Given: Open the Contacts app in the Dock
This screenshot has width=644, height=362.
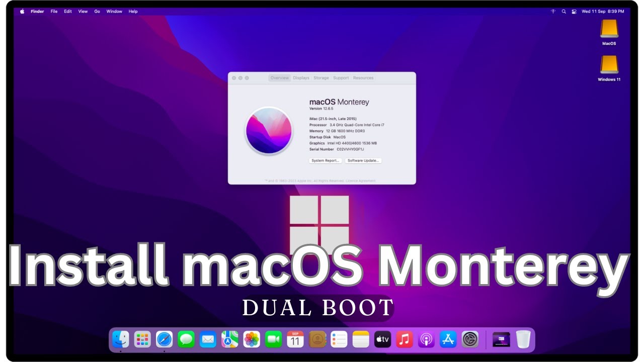Looking at the screenshot, I should [x=317, y=339].
